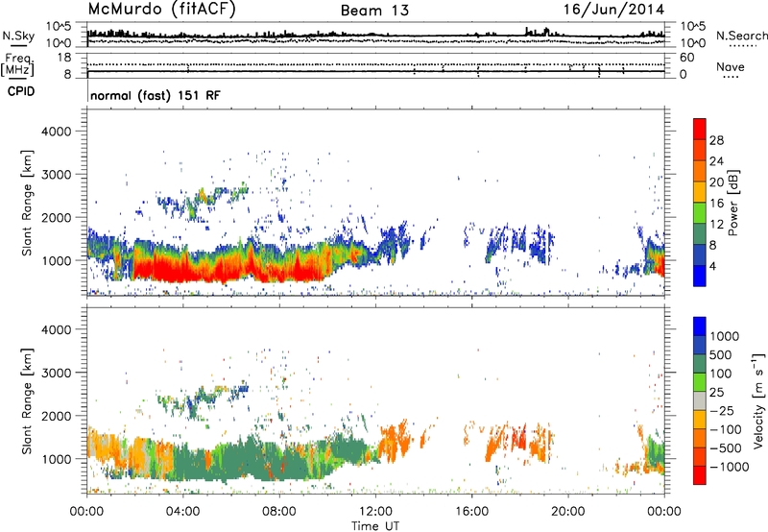768x532 pixels.
Task: Click the Velocity color bar segment above 1000
Action: pyautogui.click(x=700, y=326)
